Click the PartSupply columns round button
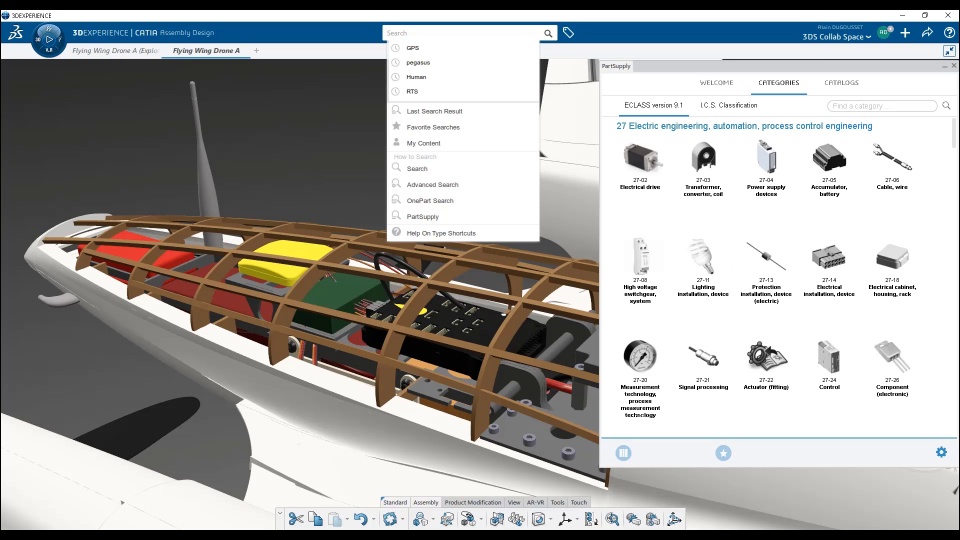This screenshot has height=540, width=960. pyautogui.click(x=623, y=453)
